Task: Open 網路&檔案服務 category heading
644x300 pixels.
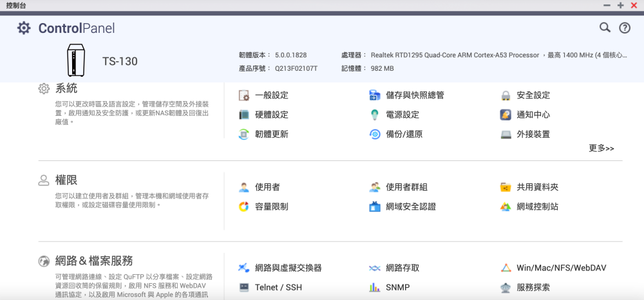Action: point(94,261)
